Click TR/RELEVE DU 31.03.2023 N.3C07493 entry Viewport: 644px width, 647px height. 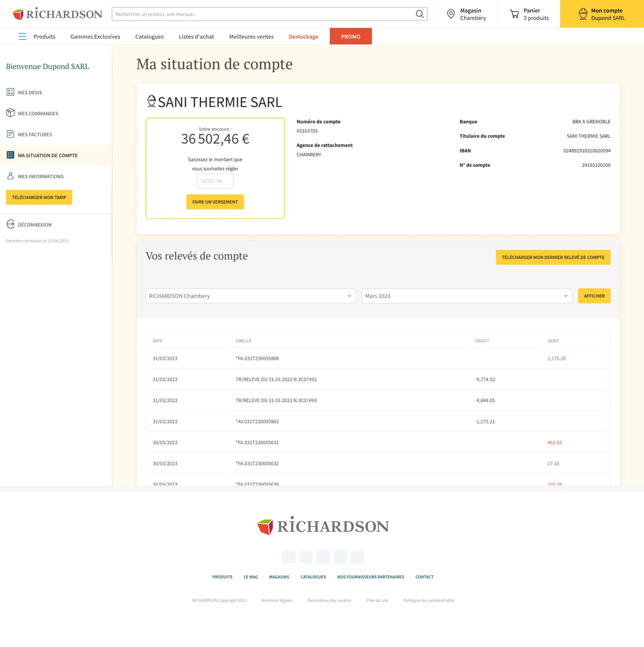(x=276, y=401)
